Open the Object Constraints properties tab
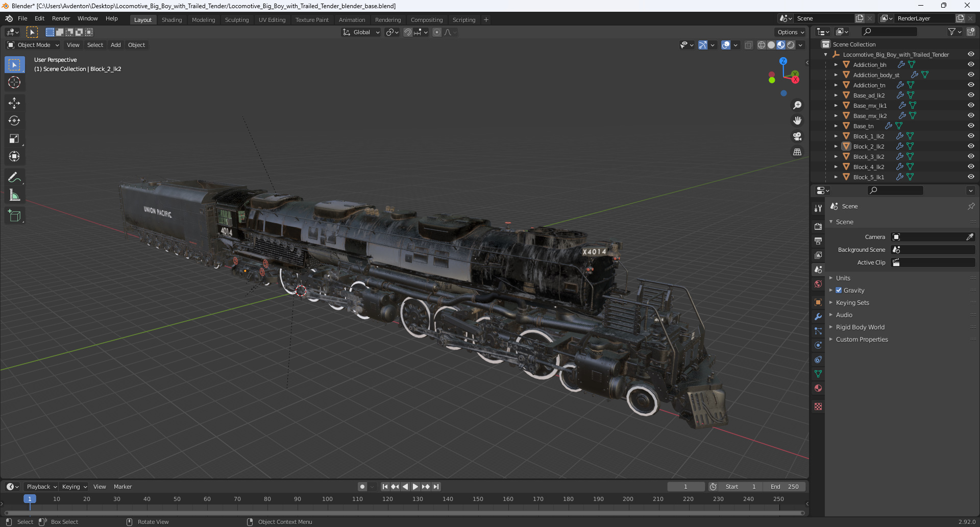 (818, 360)
